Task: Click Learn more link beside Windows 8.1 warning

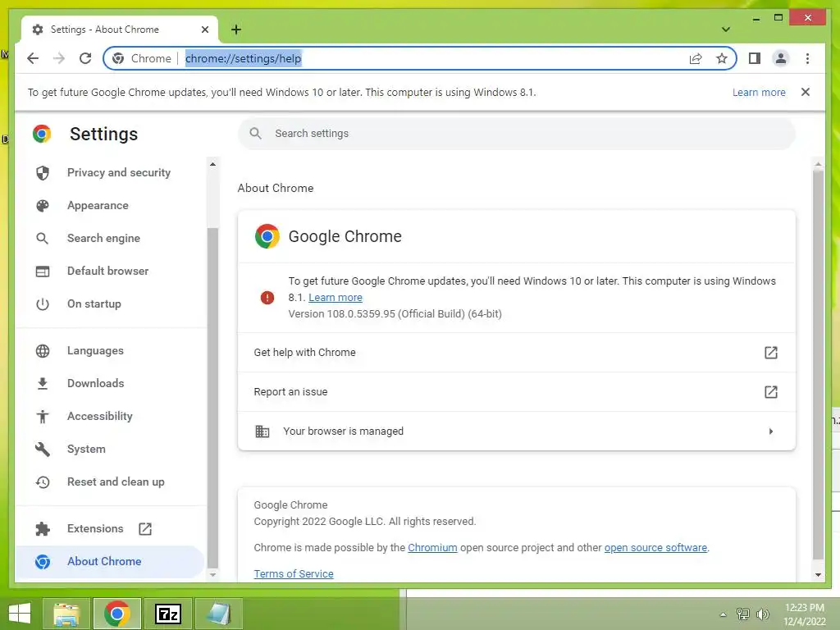Action: point(336,297)
